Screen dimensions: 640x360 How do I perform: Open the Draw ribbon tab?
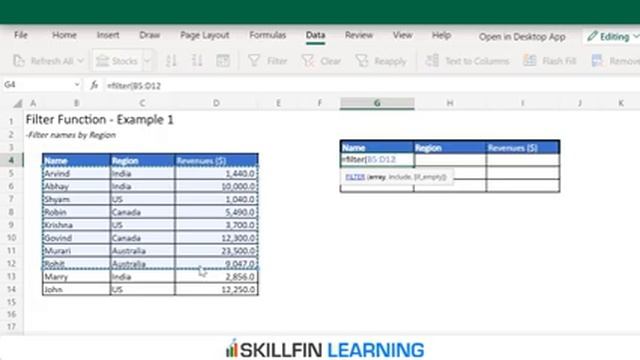click(x=149, y=36)
